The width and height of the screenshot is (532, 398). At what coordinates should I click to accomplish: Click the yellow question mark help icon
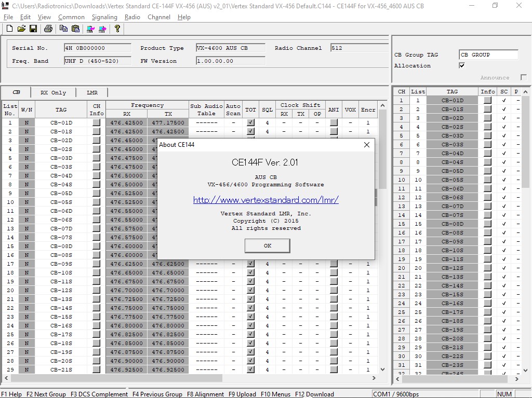[117, 29]
